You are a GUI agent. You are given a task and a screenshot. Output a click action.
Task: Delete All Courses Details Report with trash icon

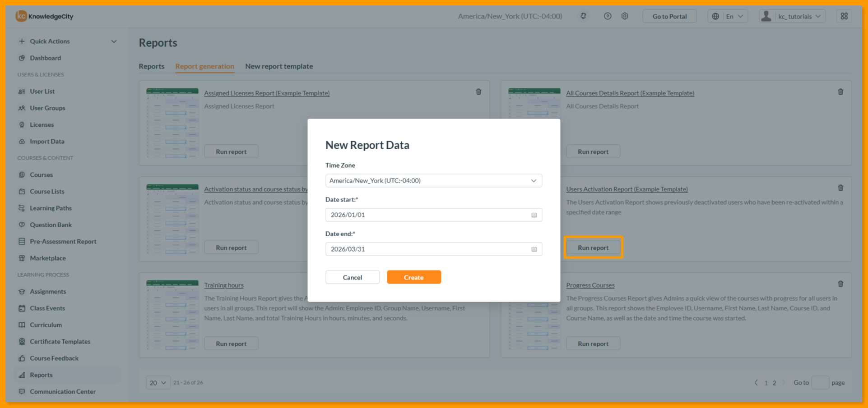point(840,92)
